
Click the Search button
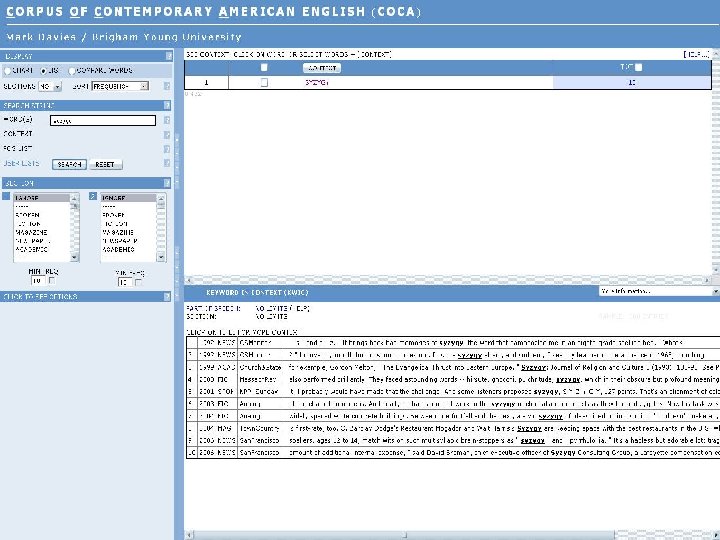69,164
